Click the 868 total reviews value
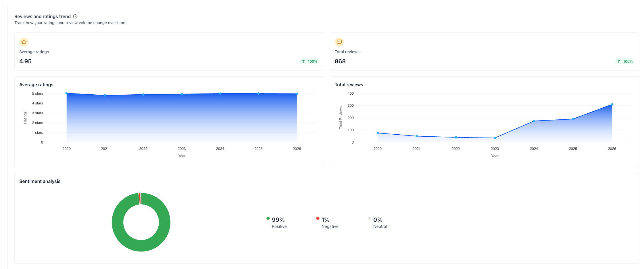This screenshot has width=644, height=269. (x=340, y=61)
